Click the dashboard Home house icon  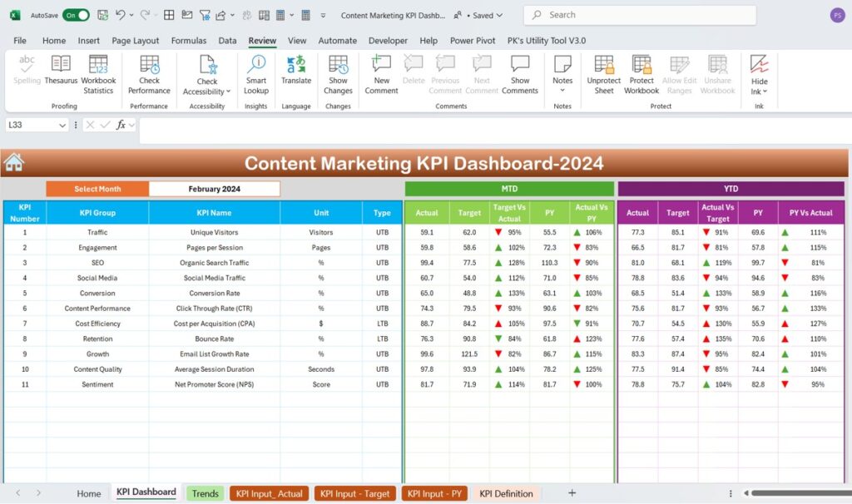pyautogui.click(x=13, y=162)
